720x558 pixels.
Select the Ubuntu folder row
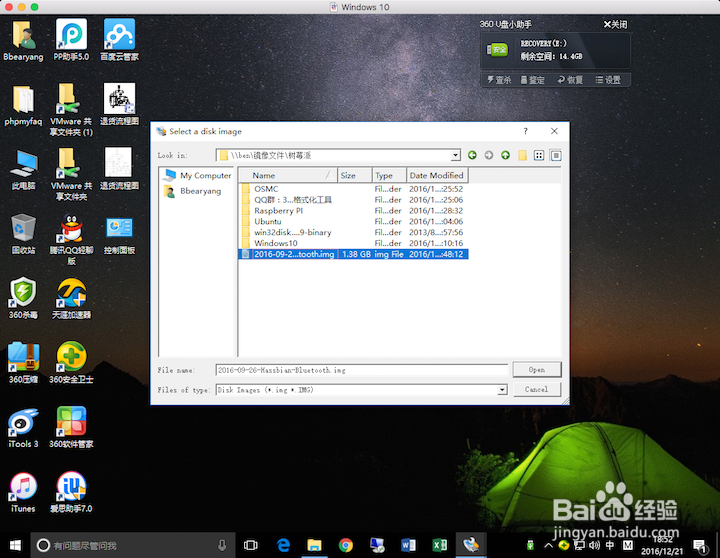[x=354, y=221]
